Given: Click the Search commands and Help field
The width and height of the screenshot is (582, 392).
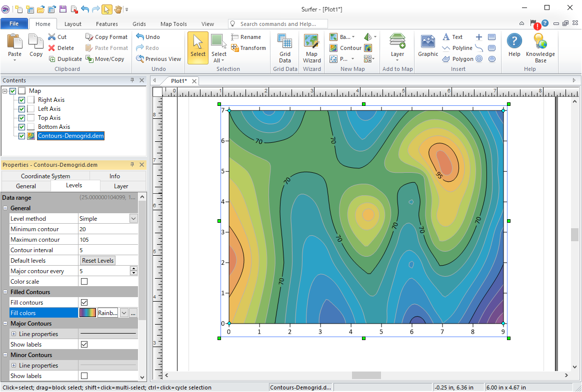Looking at the screenshot, I should coord(278,24).
